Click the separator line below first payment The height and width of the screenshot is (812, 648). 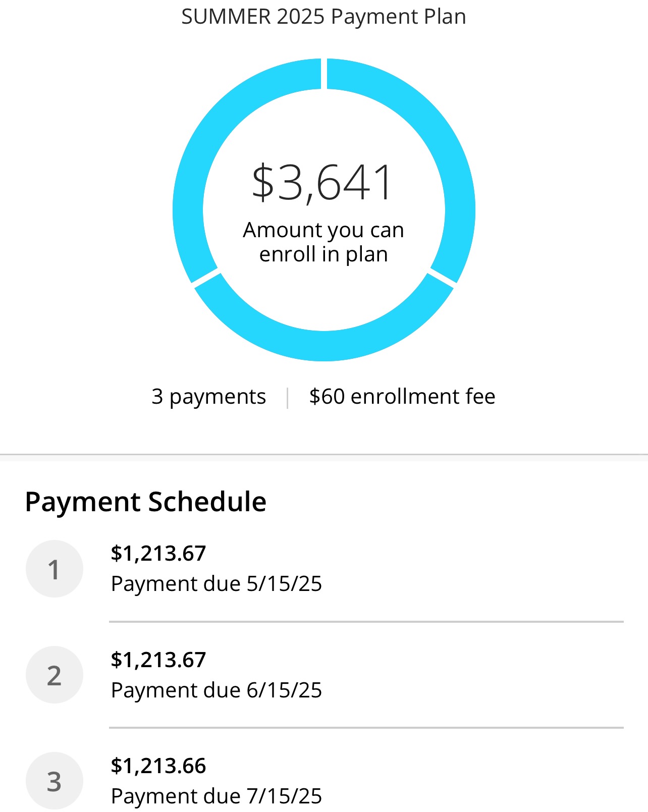[x=366, y=622]
